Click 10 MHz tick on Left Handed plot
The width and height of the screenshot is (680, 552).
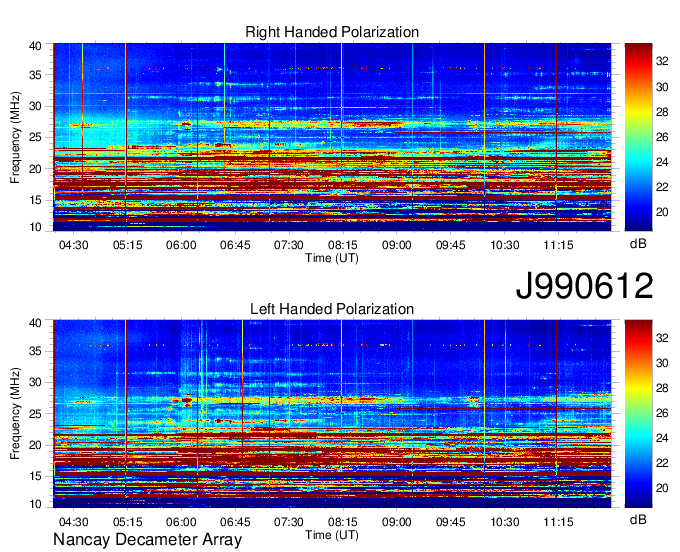click(35, 504)
